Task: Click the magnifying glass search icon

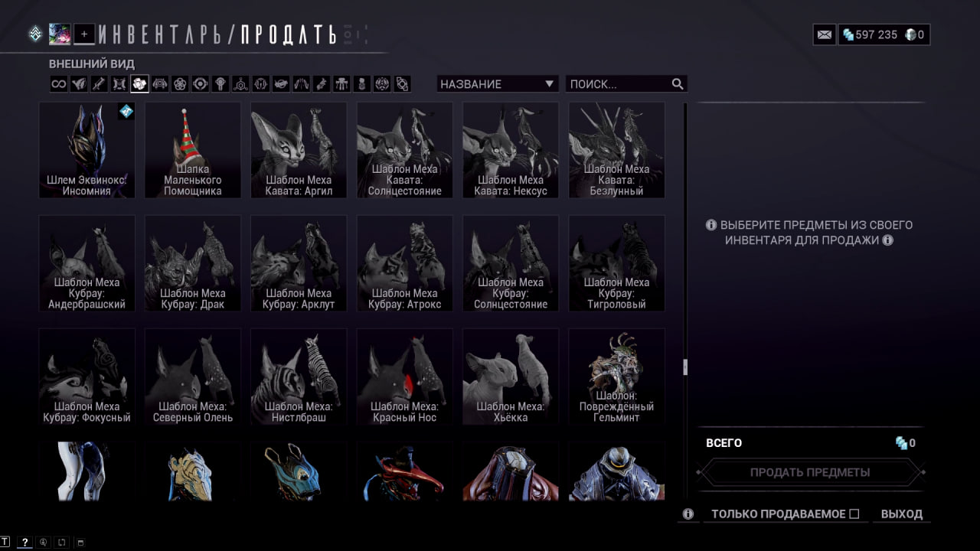Action: tap(678, 84)
